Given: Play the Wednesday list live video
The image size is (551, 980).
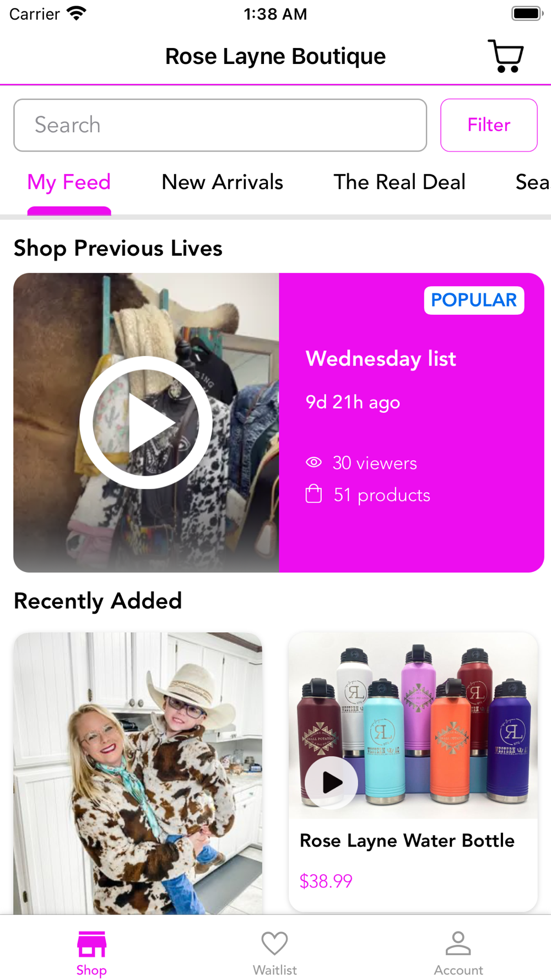Looking at the screenshot, I should click(x=146, y=422).
